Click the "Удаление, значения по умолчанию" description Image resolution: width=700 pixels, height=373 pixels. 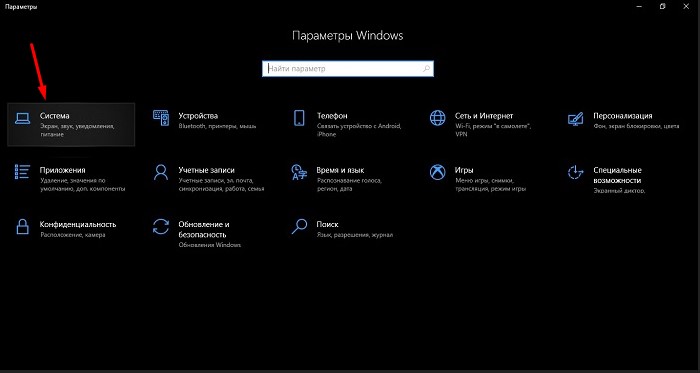83,185
